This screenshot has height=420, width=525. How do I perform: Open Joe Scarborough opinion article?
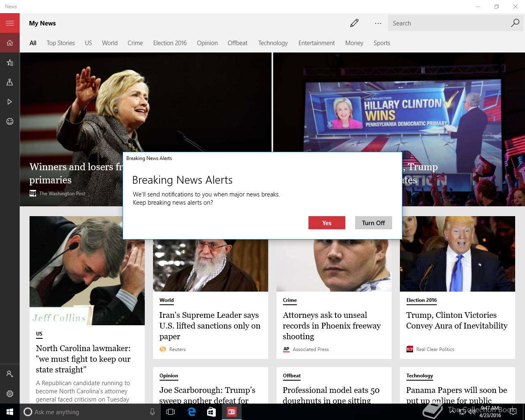208,395
